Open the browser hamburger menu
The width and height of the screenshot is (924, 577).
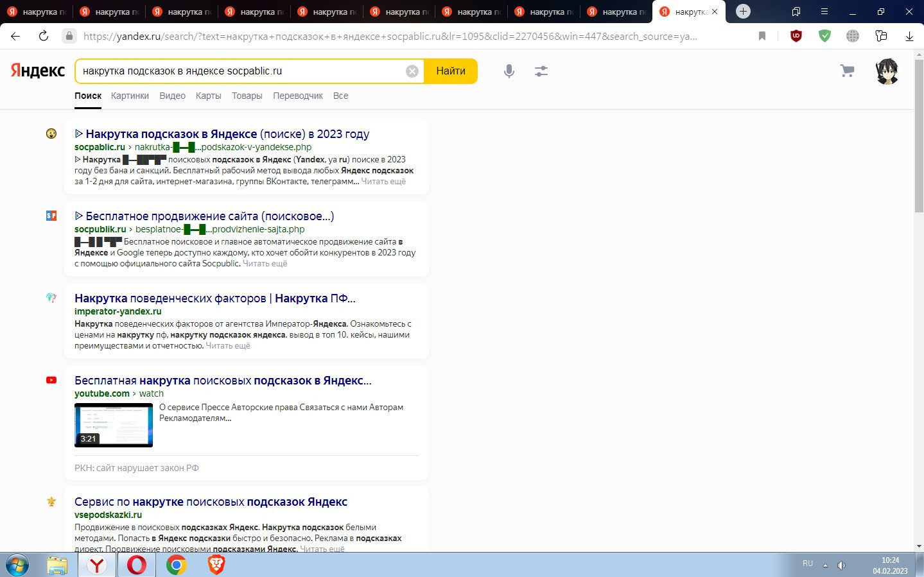click(x=824, y=12)
